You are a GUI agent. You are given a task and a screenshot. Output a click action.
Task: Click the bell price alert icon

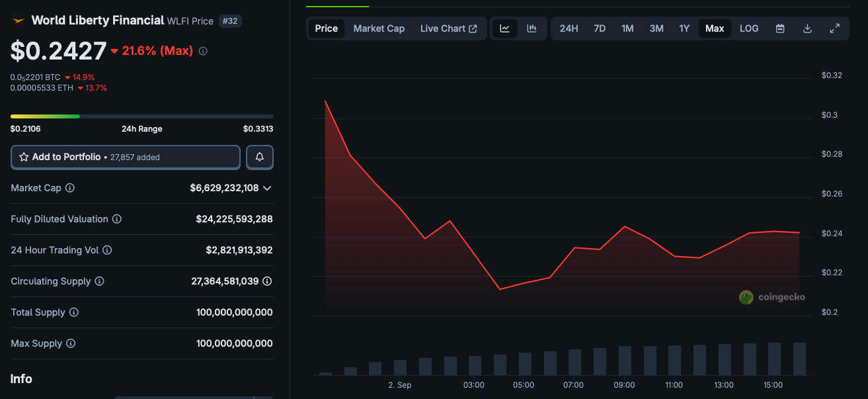coord(260,157)
